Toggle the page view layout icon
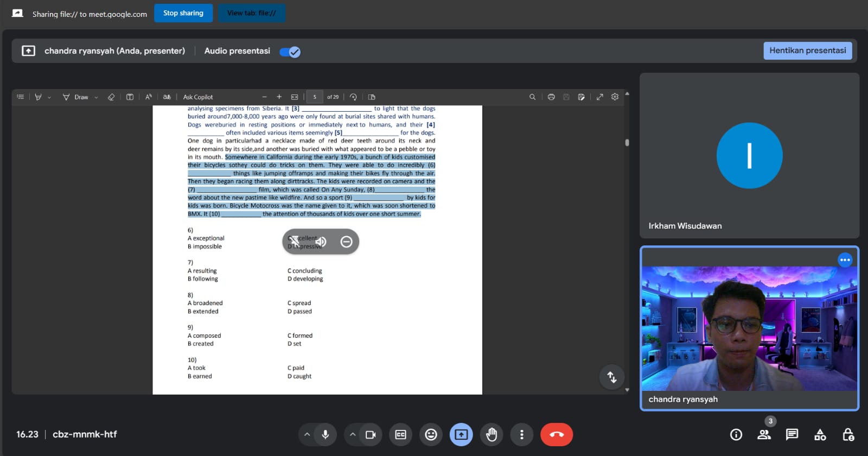 tap(372, 97)
